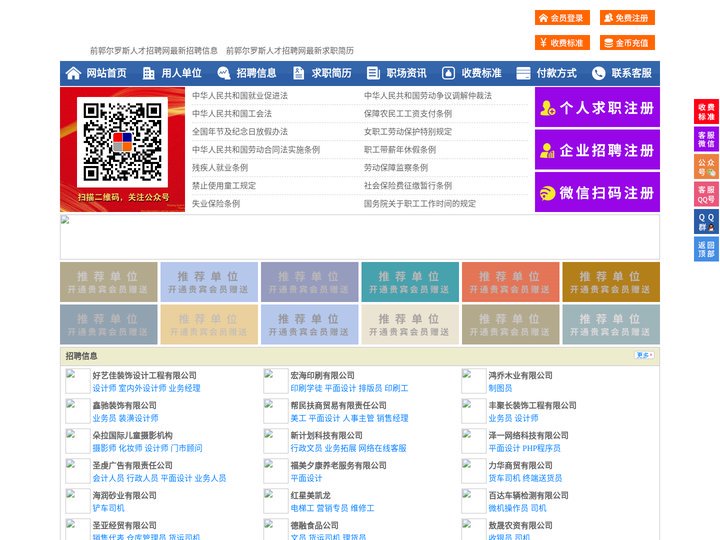Open 前郭尔罗斯人才招聘网最新求职简历 link
This screenshot has width=720, height=540.
[290, 51]
